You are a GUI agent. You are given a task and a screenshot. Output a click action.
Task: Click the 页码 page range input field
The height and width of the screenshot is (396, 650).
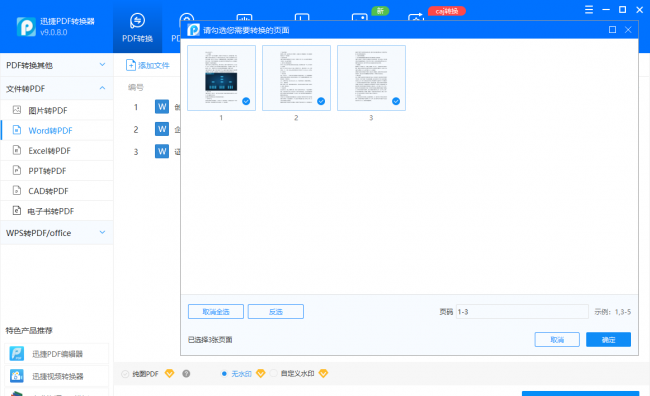(522, 311)
